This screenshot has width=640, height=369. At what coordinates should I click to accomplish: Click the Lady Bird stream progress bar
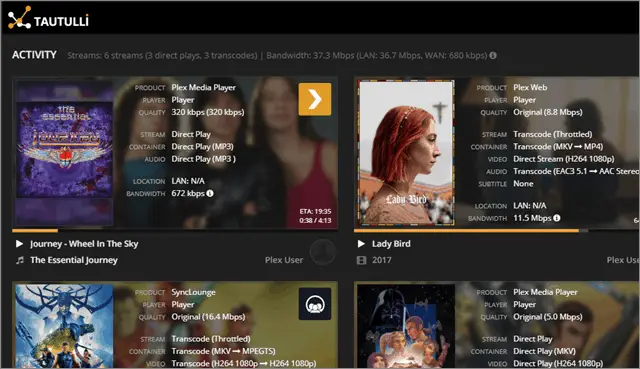(x=496, y=231)
